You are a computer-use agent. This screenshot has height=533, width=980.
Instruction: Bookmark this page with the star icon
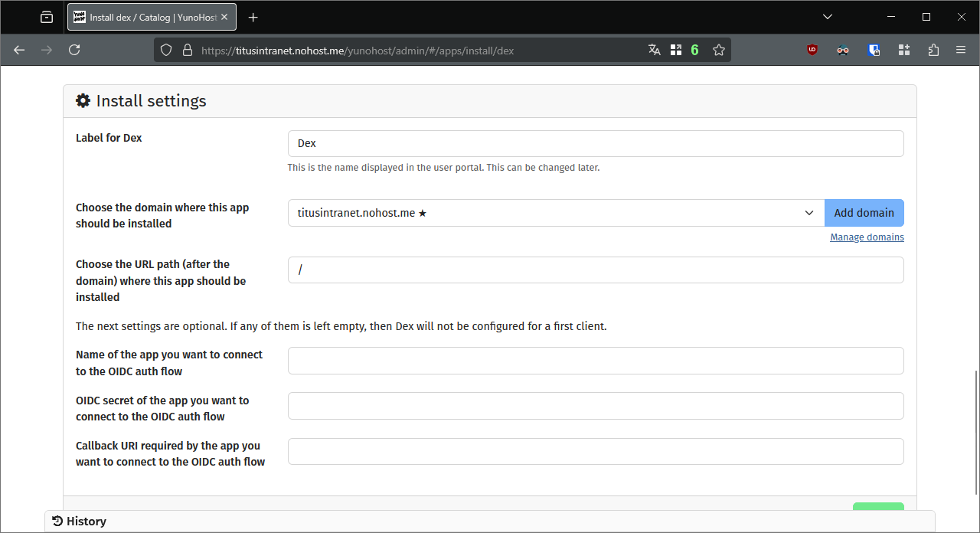coord(718,50)
